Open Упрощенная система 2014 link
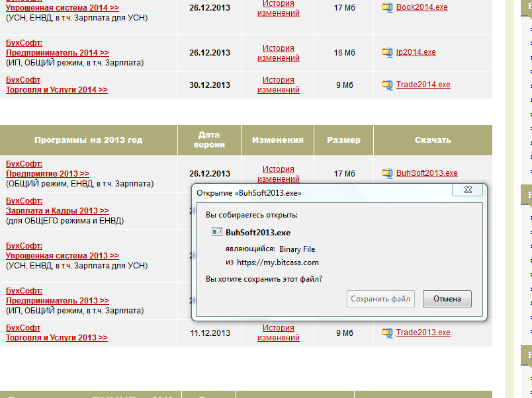The image size is (532, 398). [62, 8]
